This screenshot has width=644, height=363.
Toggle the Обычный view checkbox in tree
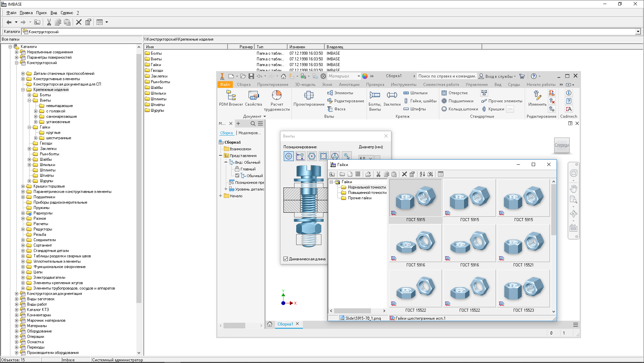click(x=237, y=176)
